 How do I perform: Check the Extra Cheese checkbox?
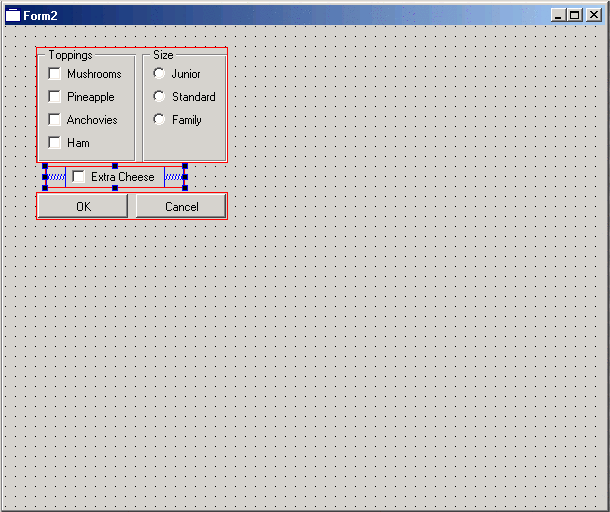pos(79,177)
